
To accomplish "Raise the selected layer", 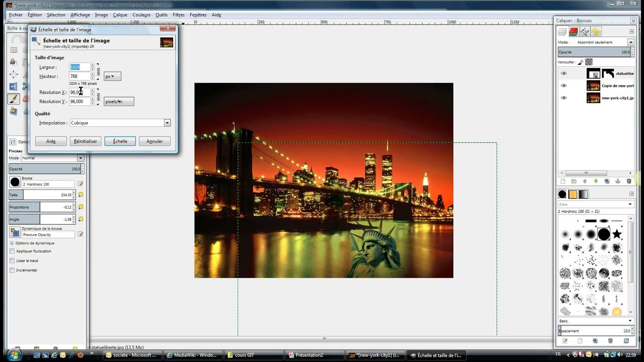I will point(585,181).
